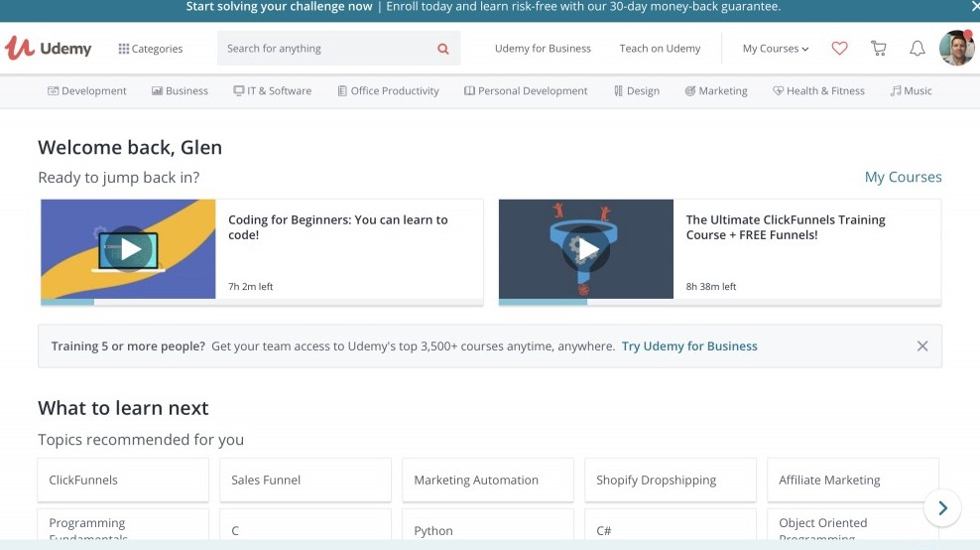Click the '7h 2m left' text

coord(251,287)
